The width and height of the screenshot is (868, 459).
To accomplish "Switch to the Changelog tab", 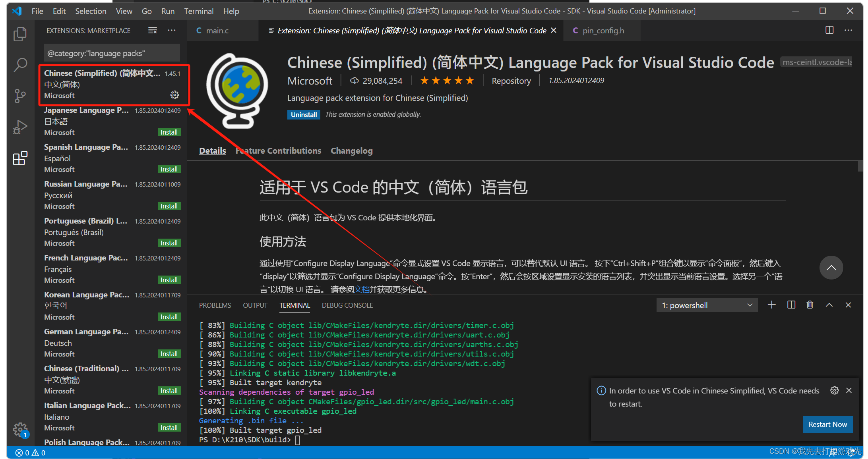I will [351, 151].
